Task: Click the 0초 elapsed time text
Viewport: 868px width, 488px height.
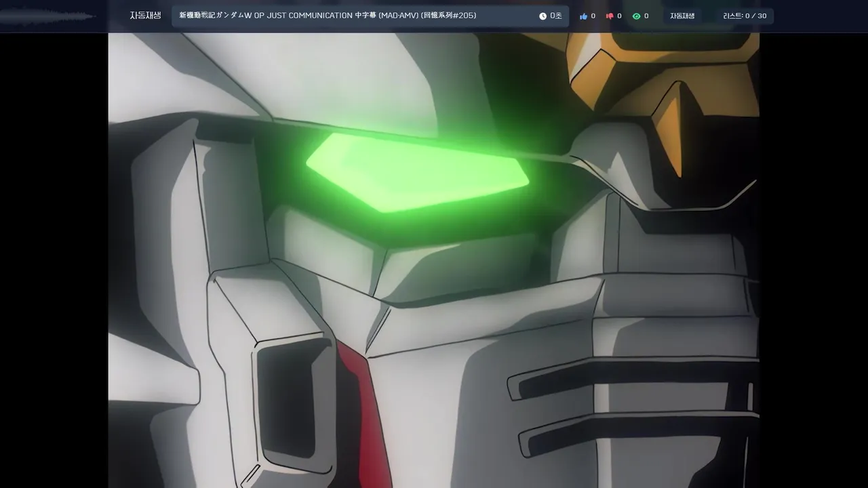Action: click(x=556, y=16)
